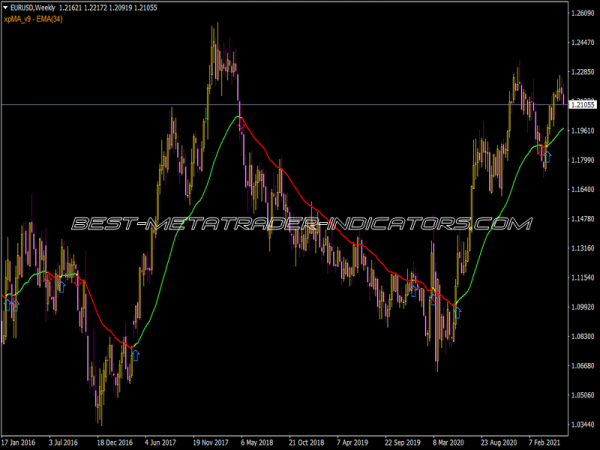
Task: Click the 1.03440 price axis label
Action: point(582,425)
